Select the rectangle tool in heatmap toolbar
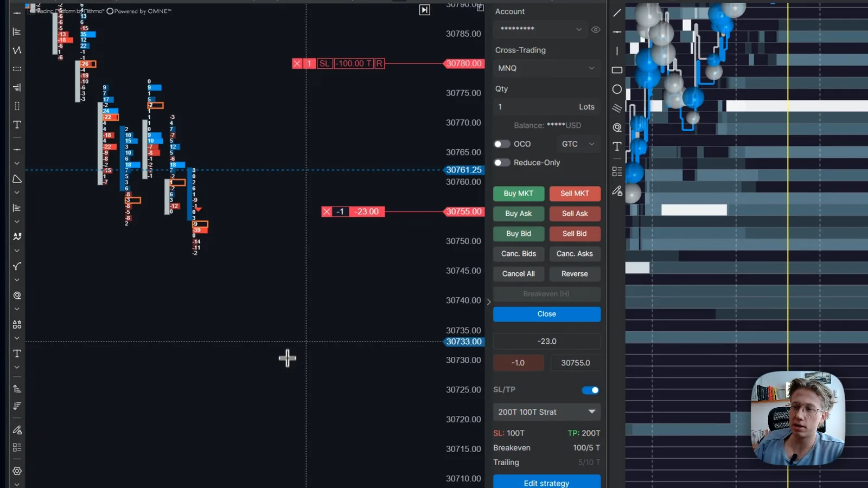Screen dimensions: 868x488 [x=617, y=70]
